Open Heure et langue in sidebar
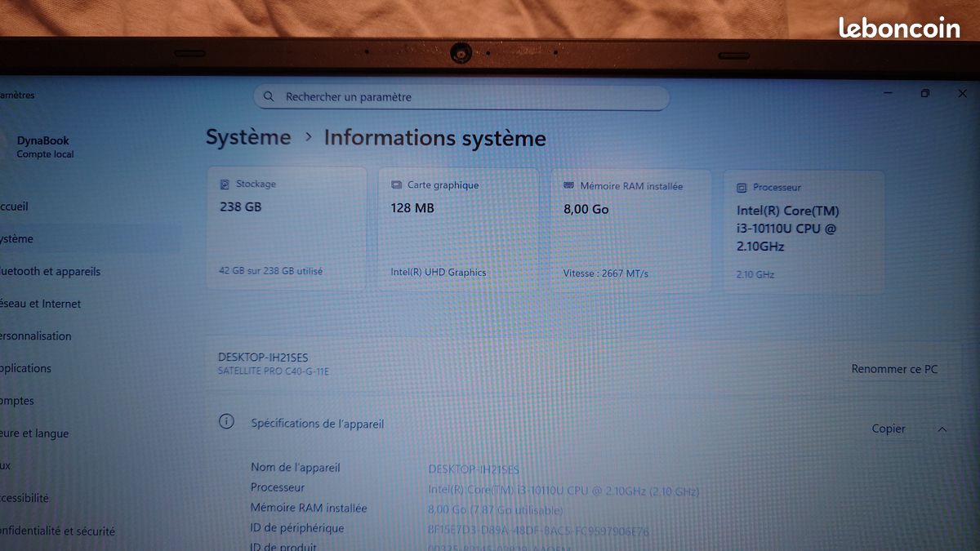 point(34,433)
